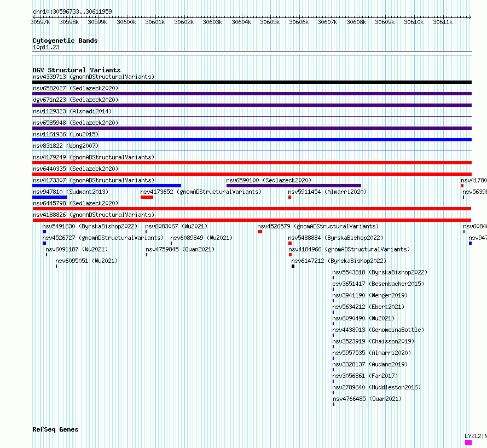Click the chr10:30596733..30611959 coordinates label
The height and width of the screenshot is (448, 487).
[x=72, y=12]
